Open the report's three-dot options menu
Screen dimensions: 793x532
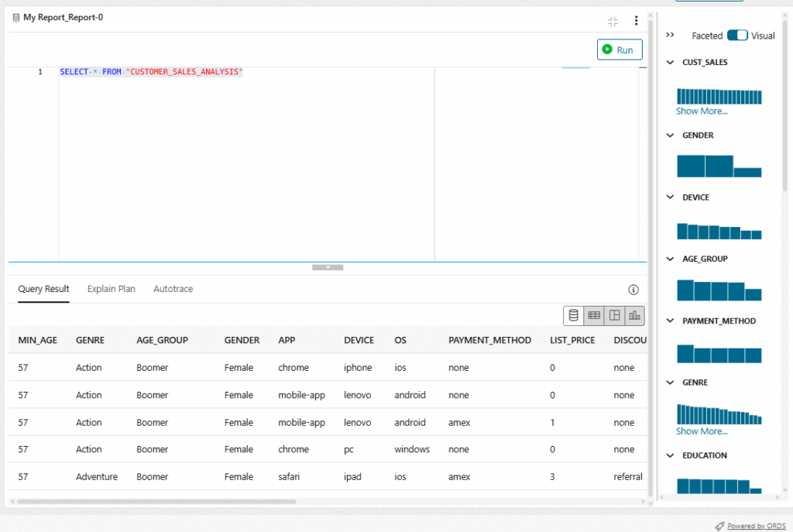[636, 21]
